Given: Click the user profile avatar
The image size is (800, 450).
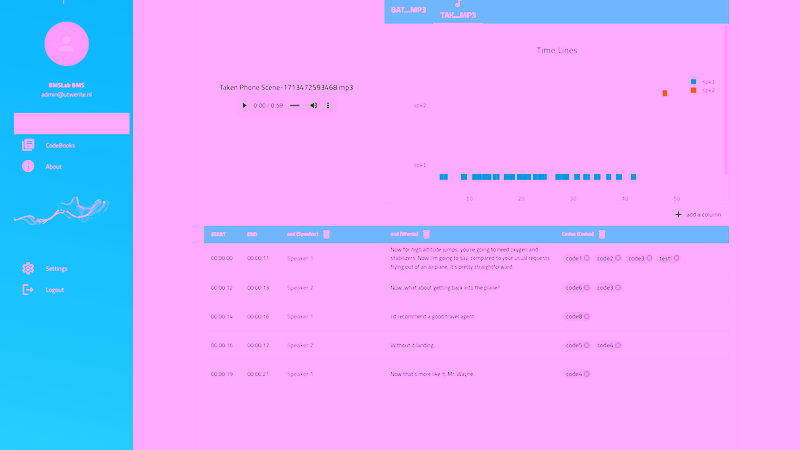Looking at the screenshot, I should pyautogui.click(x=66, y=44).
